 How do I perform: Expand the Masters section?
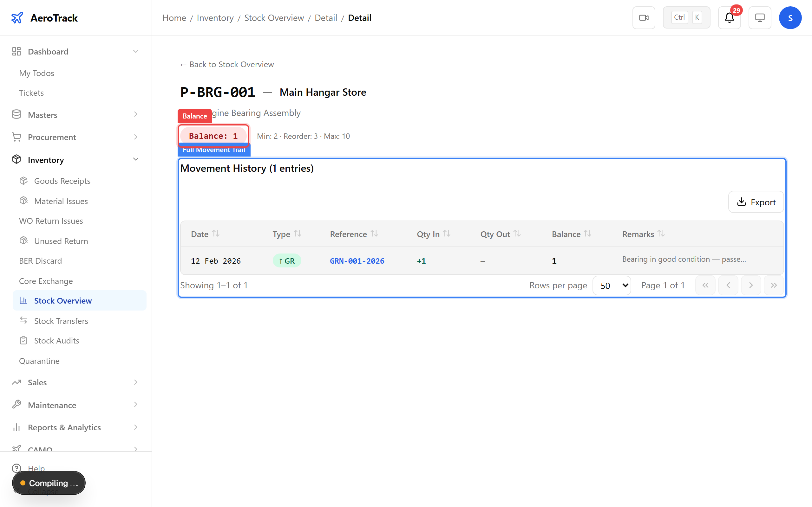point(135,114)
